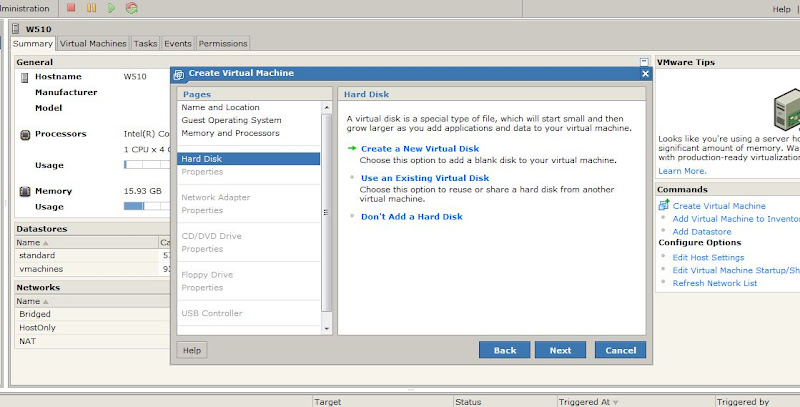Screen dimensions: 800x407
Task: Select the Bridged network row
Action: 92,314
